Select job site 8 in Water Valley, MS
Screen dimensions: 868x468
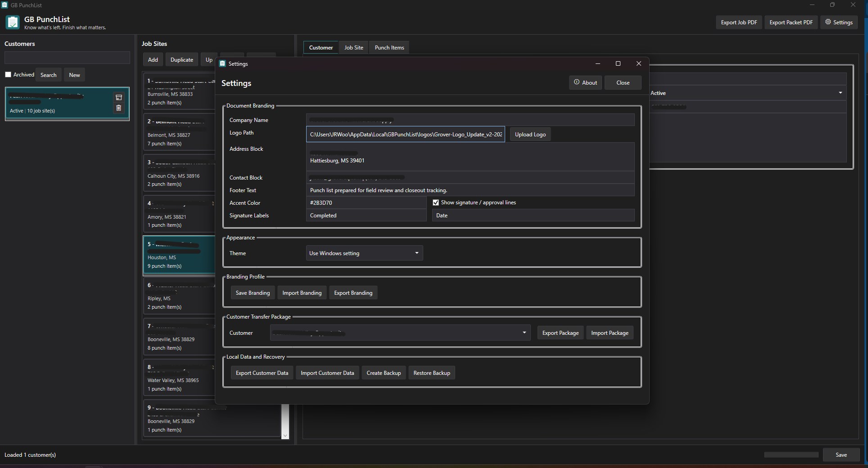179,378
